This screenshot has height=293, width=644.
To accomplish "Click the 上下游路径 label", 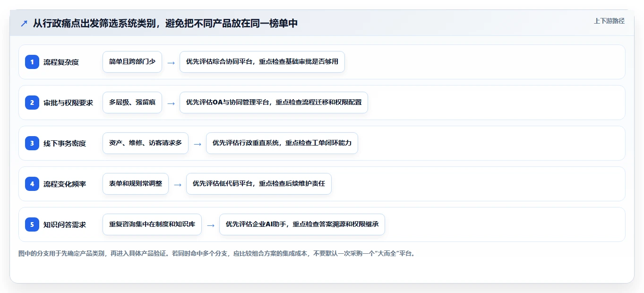I will tap(609, 21).
